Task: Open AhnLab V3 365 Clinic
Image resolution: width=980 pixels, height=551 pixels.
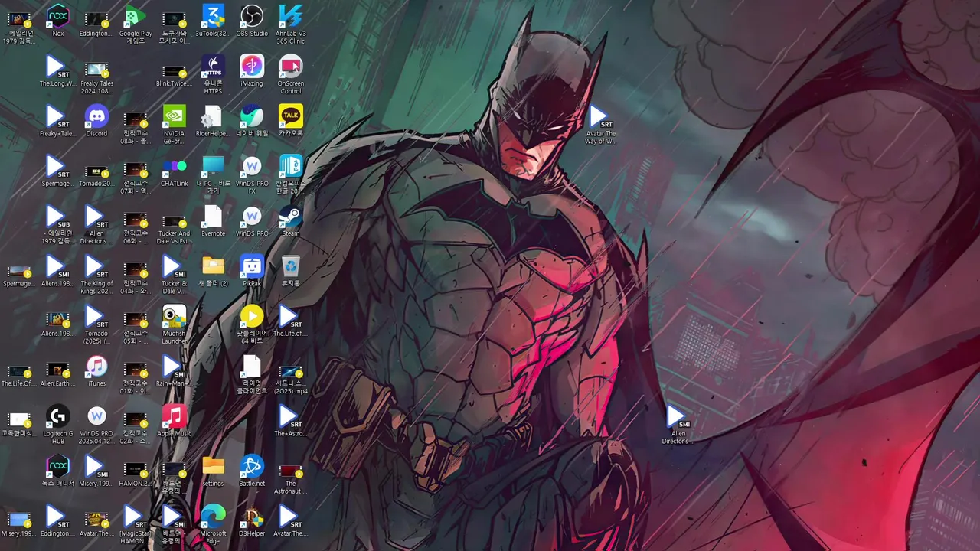Action: tap(291, 24)
